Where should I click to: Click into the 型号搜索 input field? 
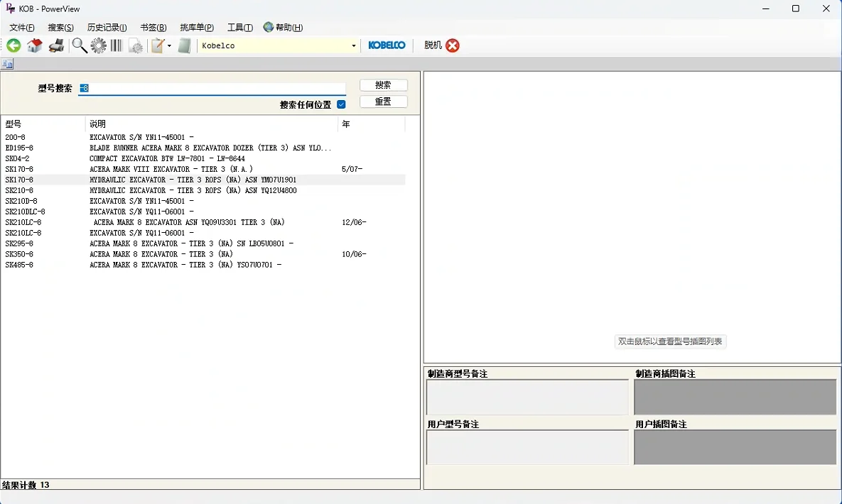[x=212, y=88]
